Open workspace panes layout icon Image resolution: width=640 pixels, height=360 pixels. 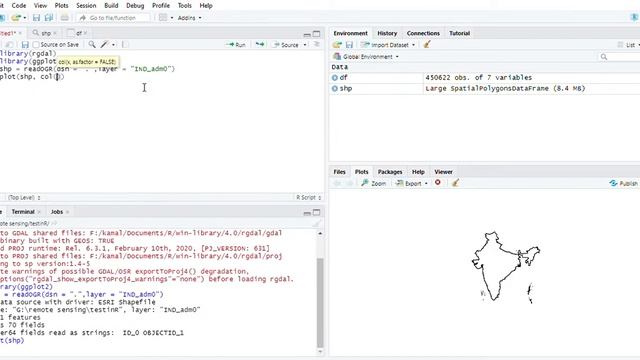163,18
